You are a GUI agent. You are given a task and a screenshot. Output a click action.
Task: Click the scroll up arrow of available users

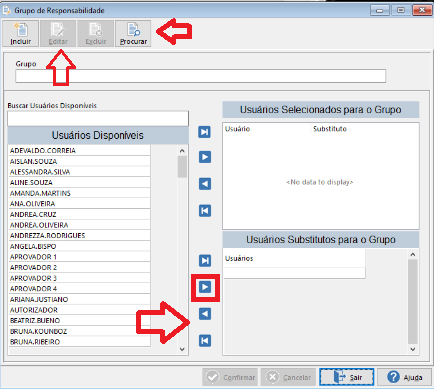[x=182, y=151]
